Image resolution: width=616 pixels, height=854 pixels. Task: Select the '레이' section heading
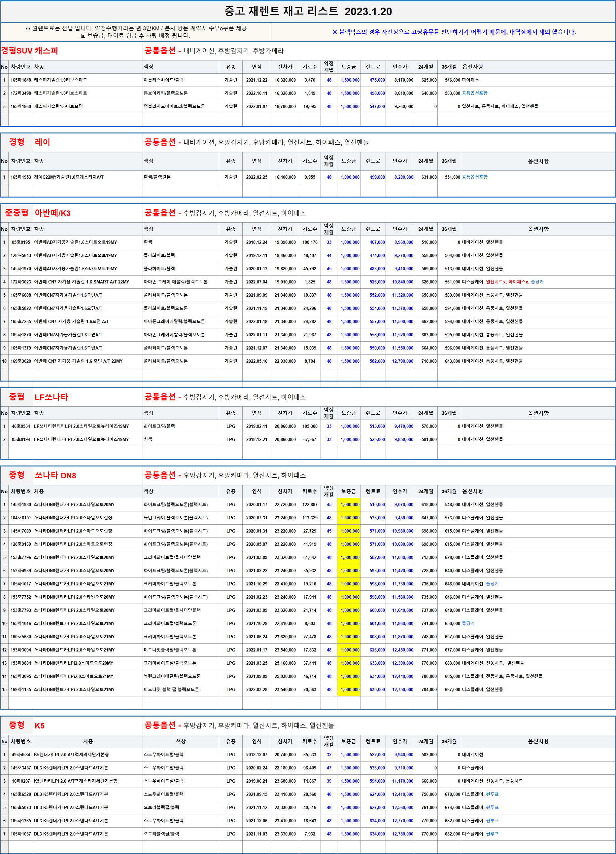pos(42,142)
